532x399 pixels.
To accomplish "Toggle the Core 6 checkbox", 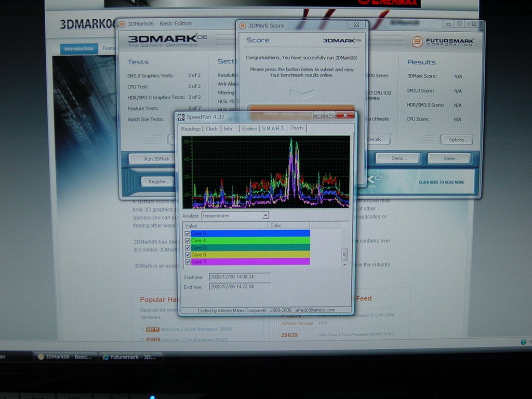I will [188, 255].
